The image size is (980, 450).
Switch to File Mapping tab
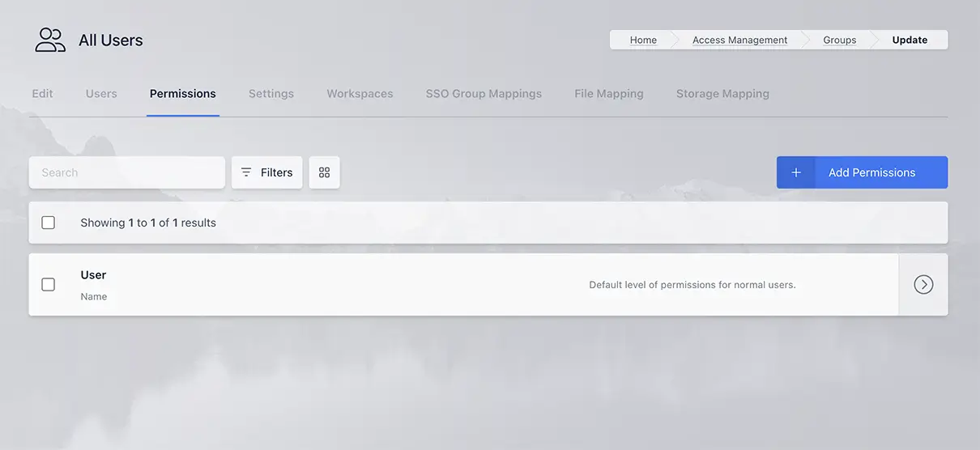609,94
